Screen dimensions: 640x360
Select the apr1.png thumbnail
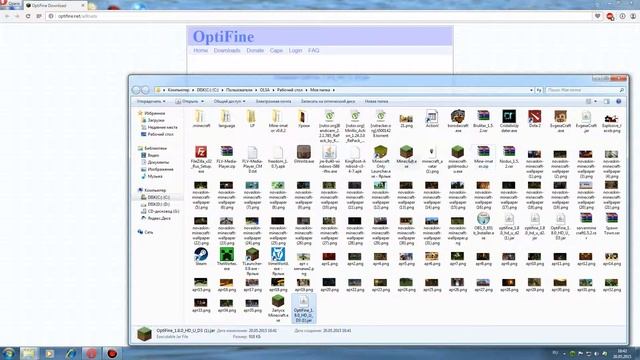pos(329,259)
